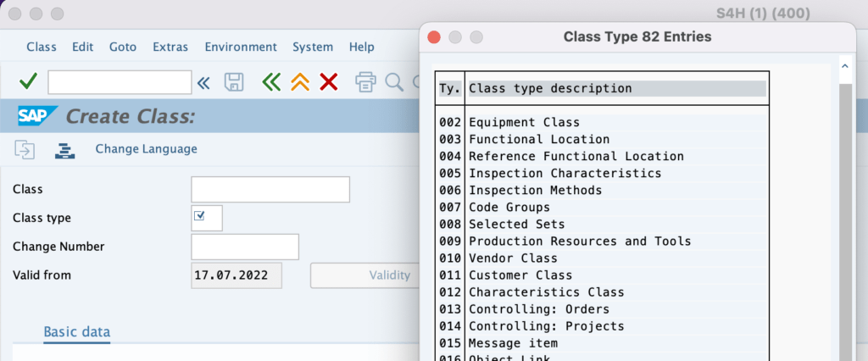Click the Valid from date field

click(x=236, y=275)
